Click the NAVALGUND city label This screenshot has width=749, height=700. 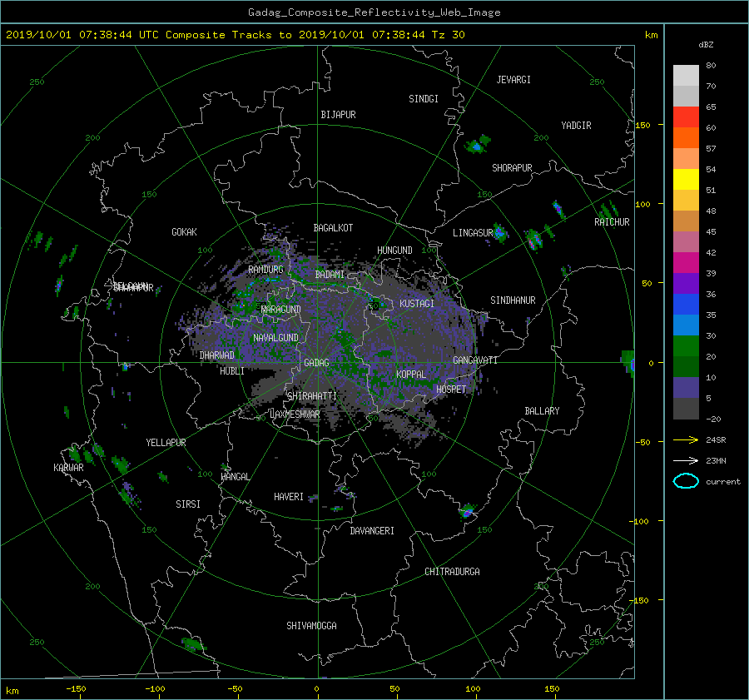(x=275, y=338)
